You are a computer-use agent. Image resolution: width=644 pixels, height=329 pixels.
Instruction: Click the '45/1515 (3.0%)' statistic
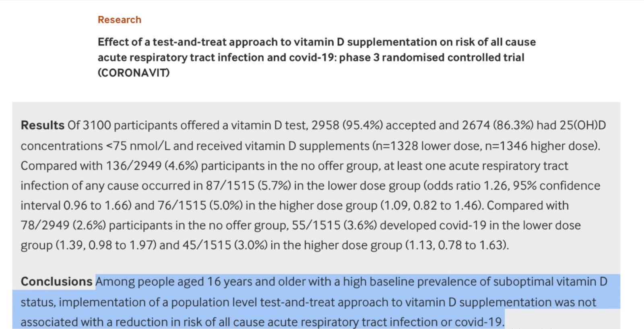tap(225, 245)
